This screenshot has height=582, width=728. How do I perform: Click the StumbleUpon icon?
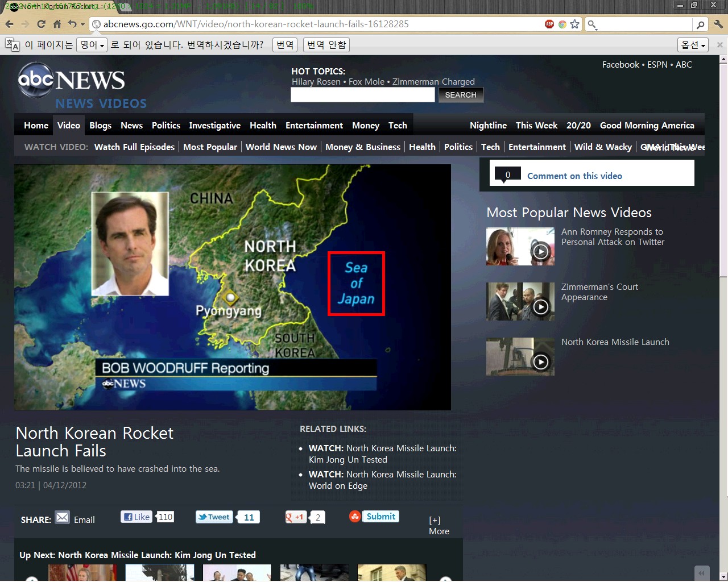(355, 517)
